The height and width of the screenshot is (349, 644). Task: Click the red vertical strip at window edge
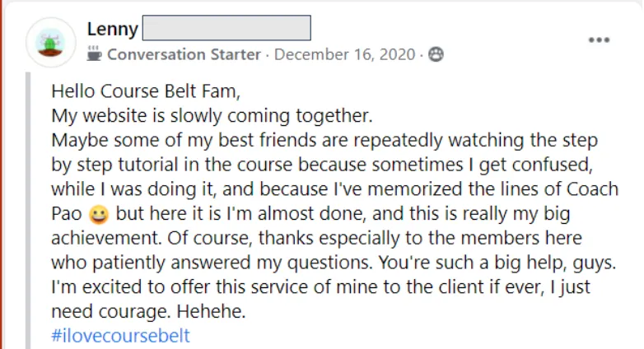(x=2, y=174)
